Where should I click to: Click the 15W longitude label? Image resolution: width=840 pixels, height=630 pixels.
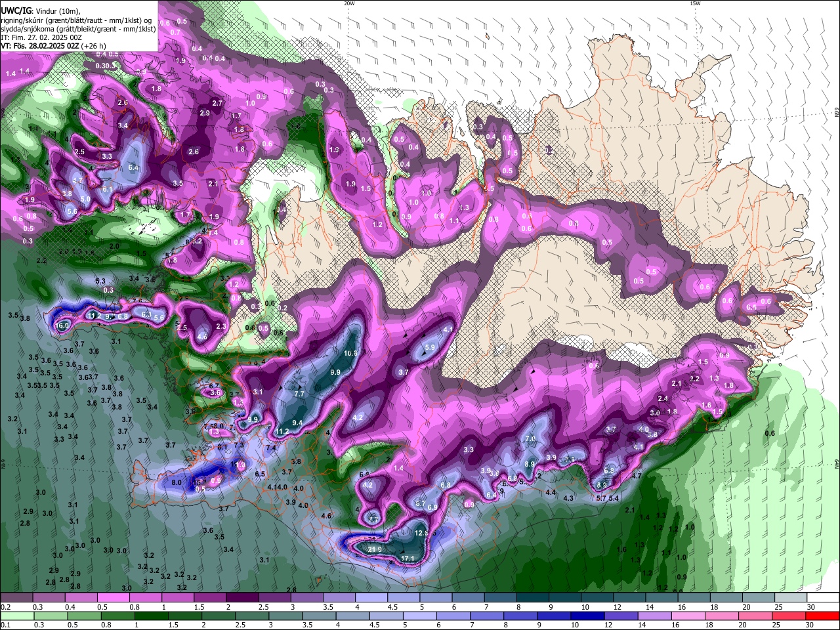point(695,3)
